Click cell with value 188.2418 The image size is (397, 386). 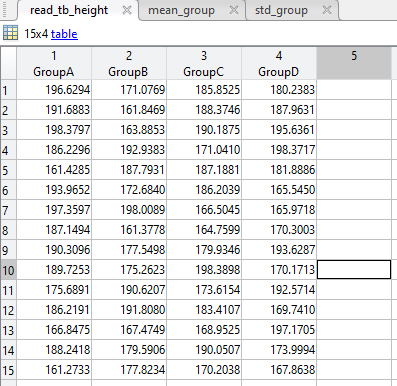[x=54, y=350]
